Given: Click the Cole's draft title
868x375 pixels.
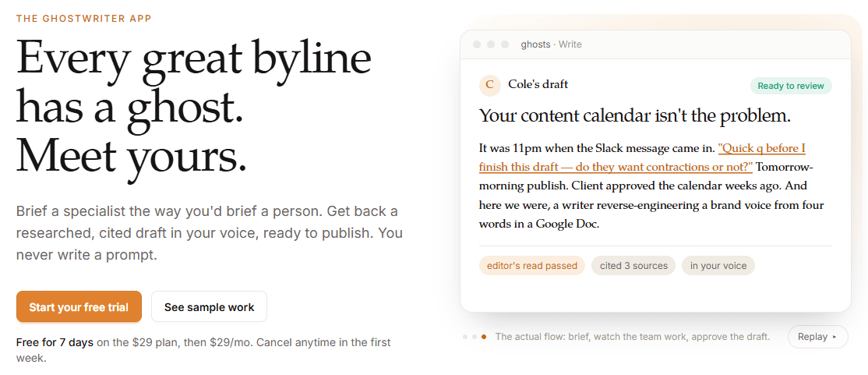Looking at the screenshot, I should tap(538, 85).
